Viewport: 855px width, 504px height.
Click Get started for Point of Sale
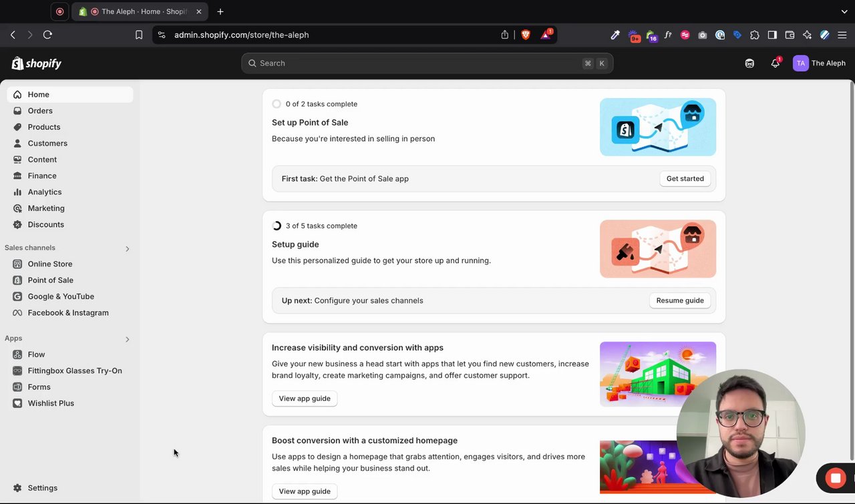pos(685,179)
